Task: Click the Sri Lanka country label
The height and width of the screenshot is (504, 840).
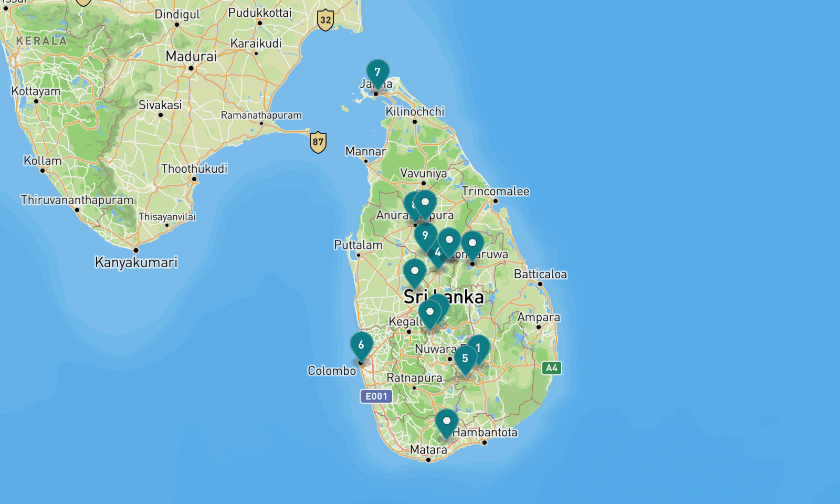Action: pos(444,297)
